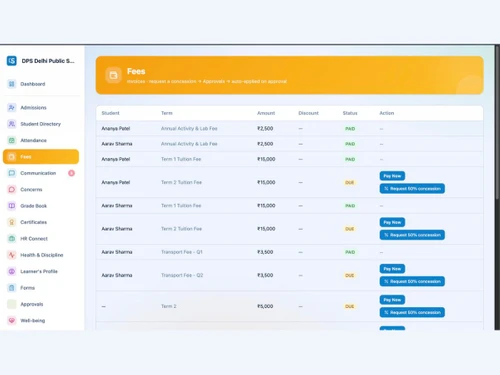The height and width of the screenshot is (375, 500).
Task: Click the ₹3,500 amount for Transport Fee Q1
Action: (x=265, y=252)
